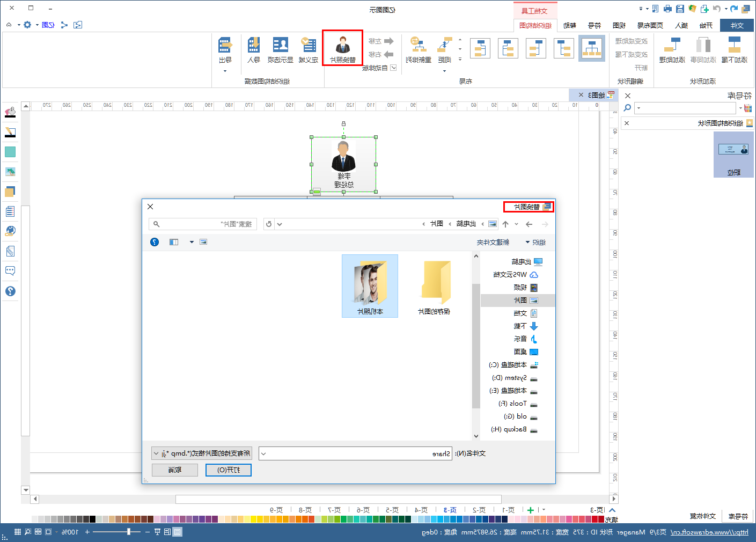Pick the black color swatch in palette
756x542 pixels.
point(92,519)
